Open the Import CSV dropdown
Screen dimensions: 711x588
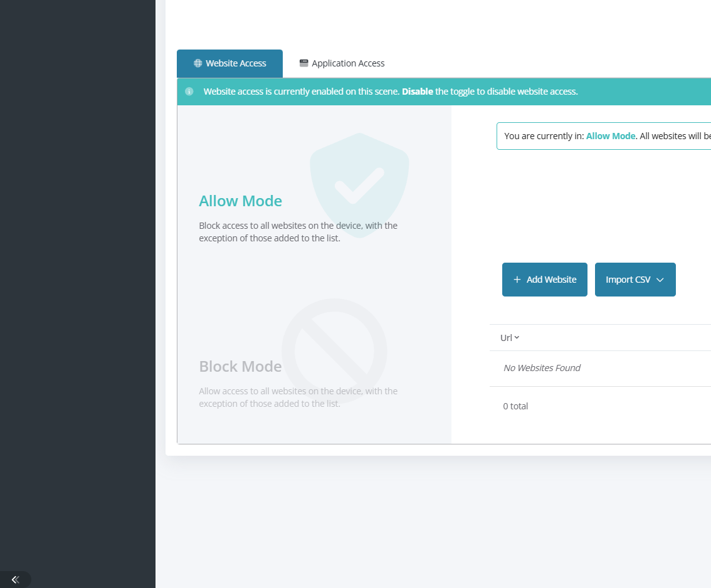coord(635,280)
